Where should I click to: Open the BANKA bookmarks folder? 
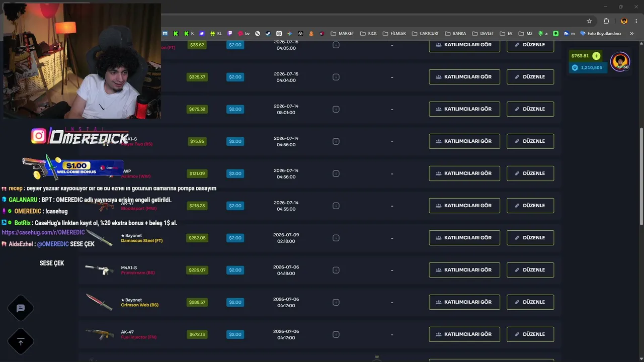[455, 34]
